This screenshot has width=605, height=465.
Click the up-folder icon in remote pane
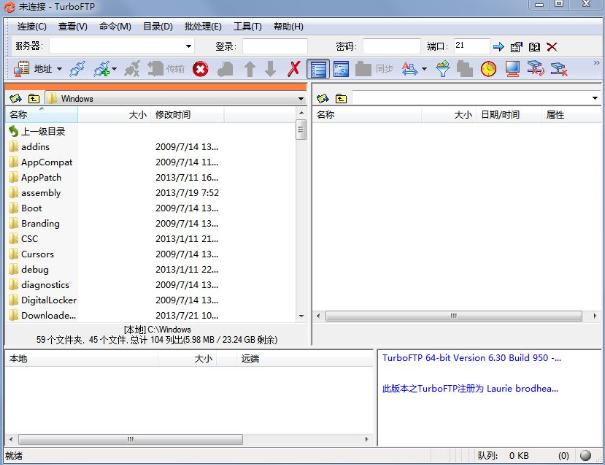(341, 99)
